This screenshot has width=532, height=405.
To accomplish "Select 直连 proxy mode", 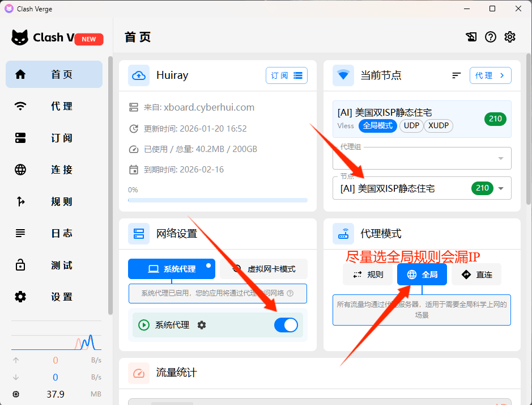I will (x=476, y=275).
